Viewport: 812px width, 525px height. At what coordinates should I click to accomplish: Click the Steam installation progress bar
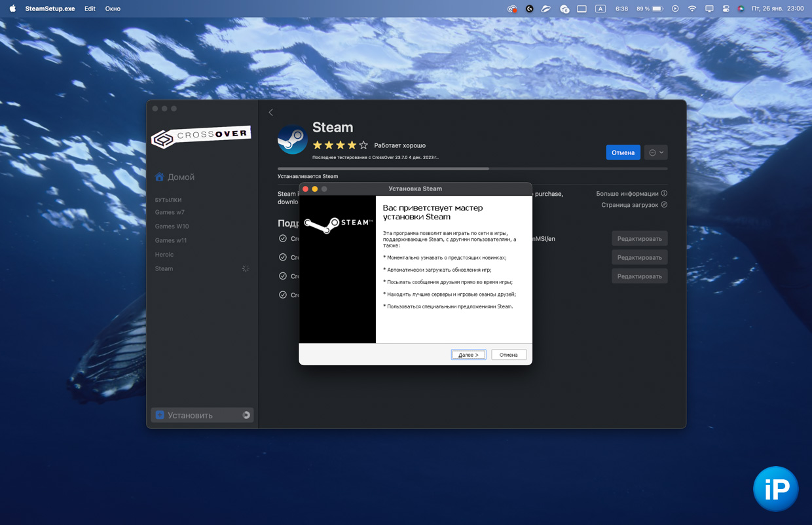point(472,169)
